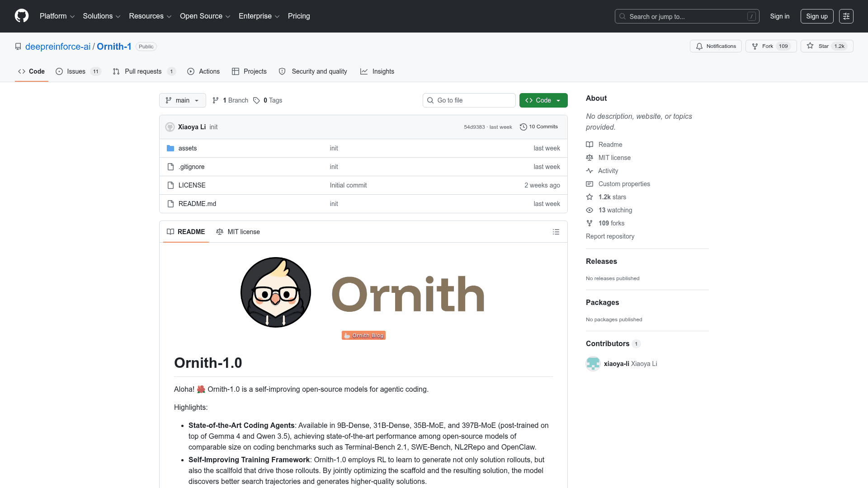Open the 10 Commits history

click(x=539, y=127)
